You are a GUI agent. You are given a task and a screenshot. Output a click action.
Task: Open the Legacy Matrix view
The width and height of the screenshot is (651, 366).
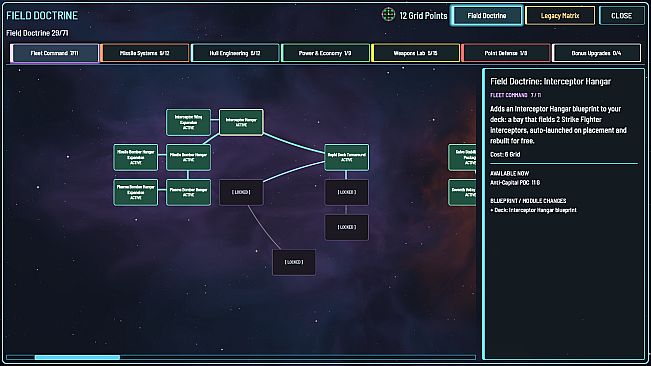pyautogui.click(x=560, y=16)
